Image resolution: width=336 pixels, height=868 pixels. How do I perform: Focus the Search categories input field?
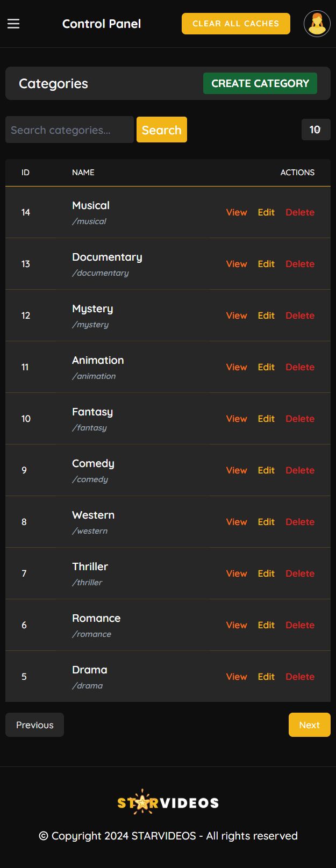(x=69, y=130)
